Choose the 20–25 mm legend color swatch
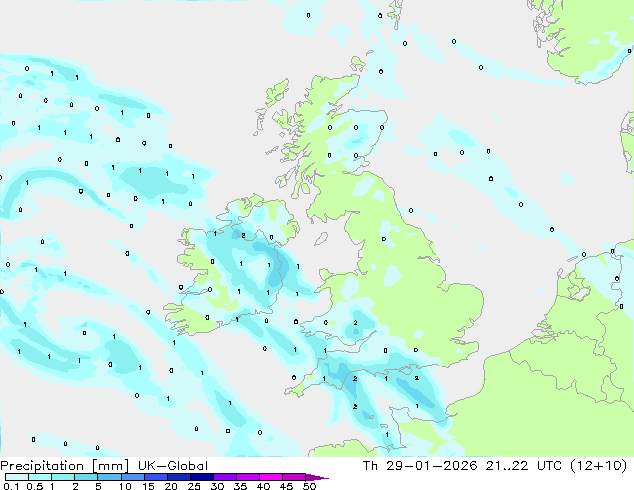The height and width of the screenshot is (490, 634). [x=178, y=477]
